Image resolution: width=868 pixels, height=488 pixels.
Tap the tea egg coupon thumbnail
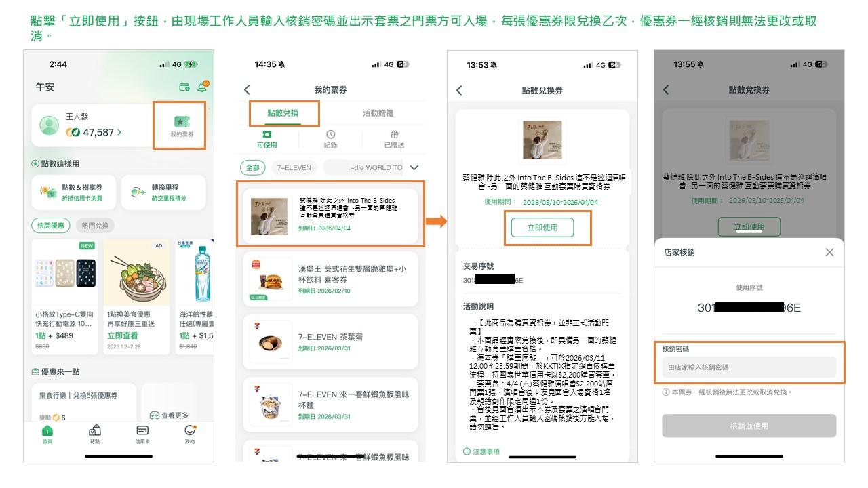click(270, 342)
